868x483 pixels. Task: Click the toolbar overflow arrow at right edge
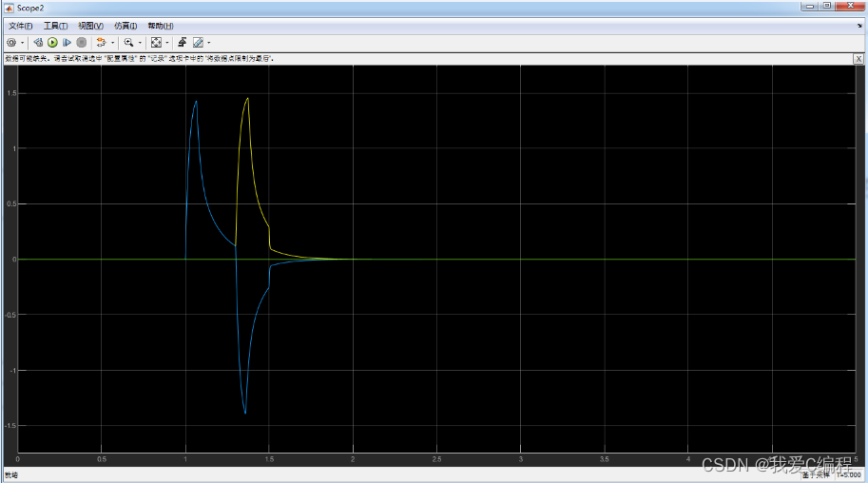[x=859, y=26]
